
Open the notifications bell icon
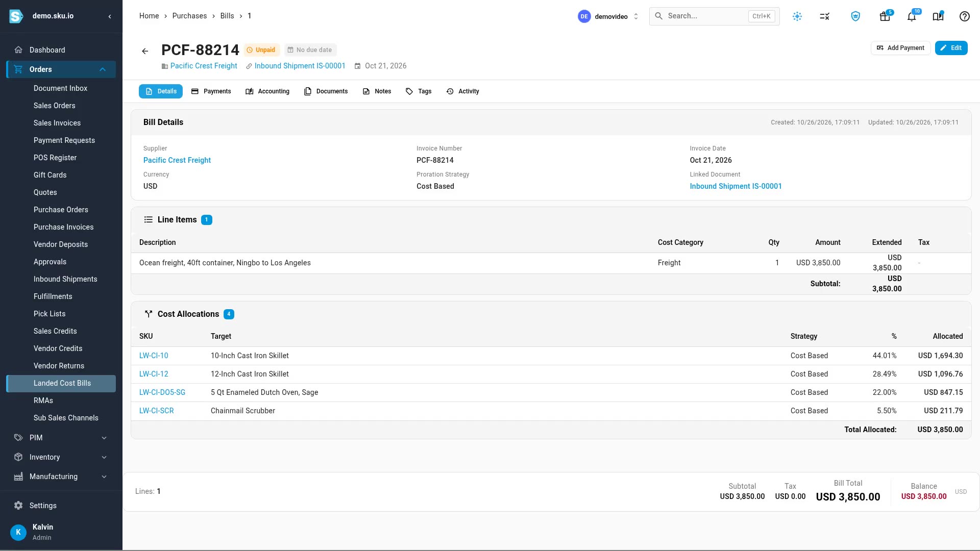pos(912,16)
